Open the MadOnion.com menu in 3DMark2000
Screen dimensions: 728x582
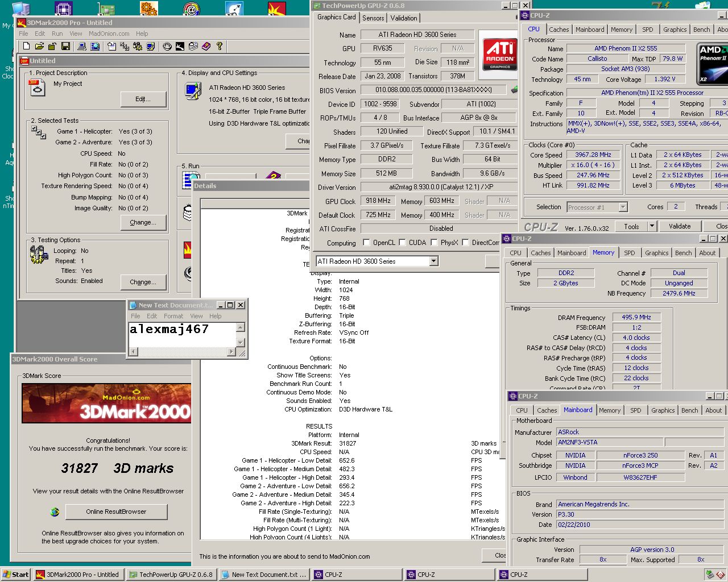tap(109, 34)
